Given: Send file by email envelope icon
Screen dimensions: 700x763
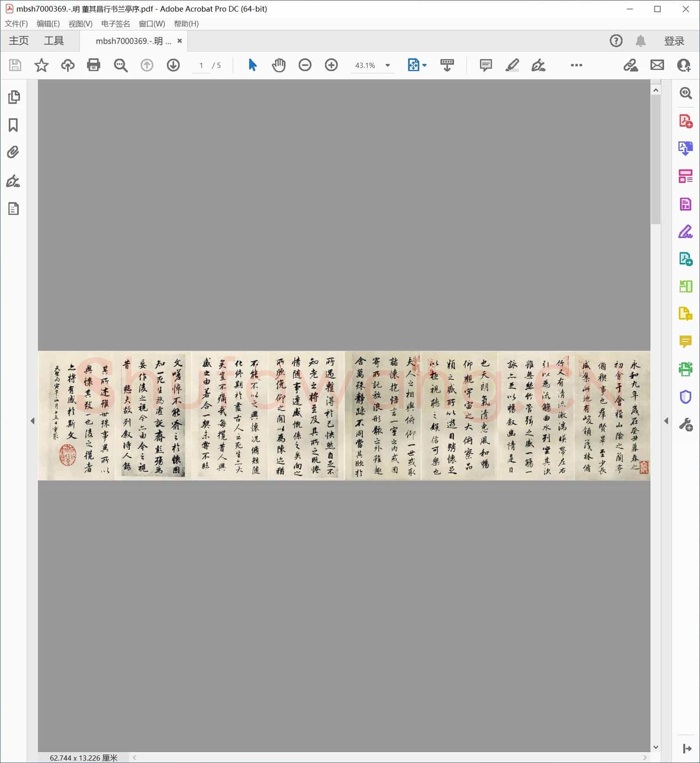Looking at the screenshot, I should [x=657, y=65].
